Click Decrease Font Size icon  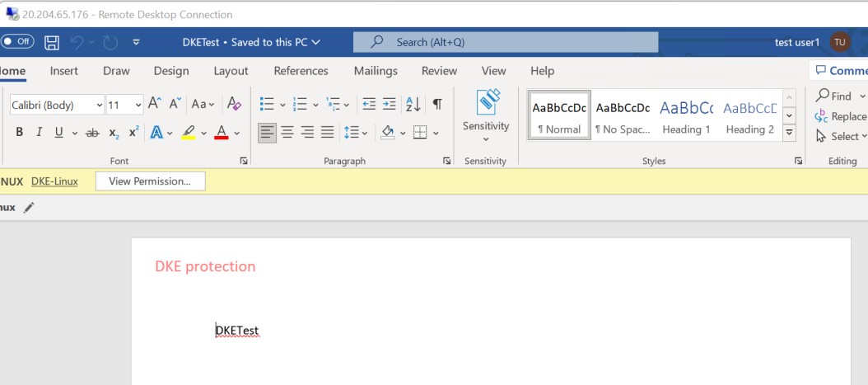(x=175, y=103)
